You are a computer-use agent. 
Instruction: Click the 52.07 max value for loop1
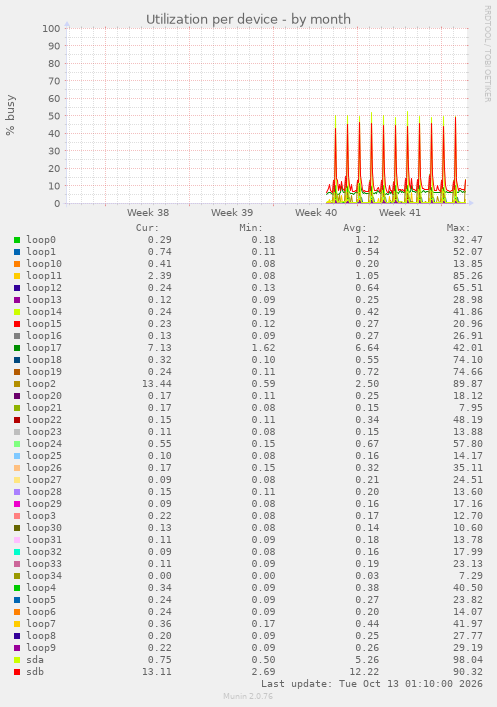pos(468,252)
